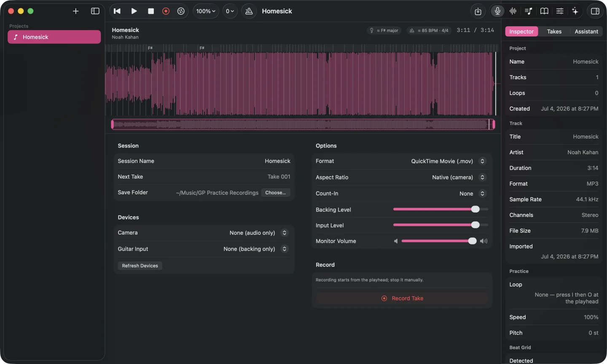Toggle the left sidebar
Screen dimensions: 607x364
click(x=95, y=11)
